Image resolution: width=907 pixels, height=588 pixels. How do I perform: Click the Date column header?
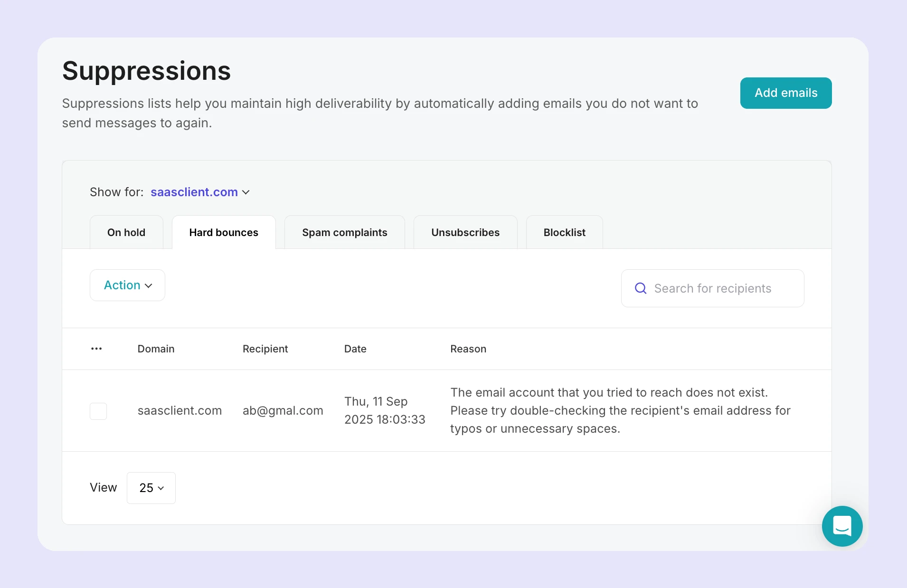(x=355, y=349)
